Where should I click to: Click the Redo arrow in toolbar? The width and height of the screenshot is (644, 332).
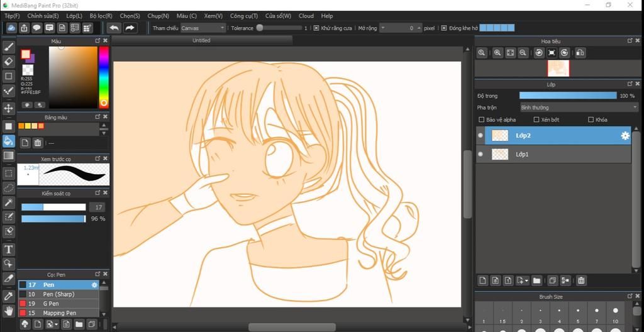click(x=130, y=28)
